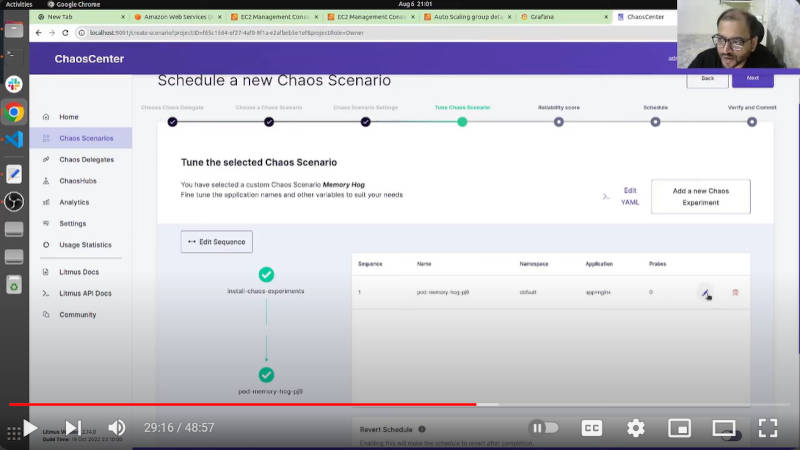The height and width of the screenshot is (450, 800).
Task: Switch to theater mode
Action: [724, 428]
